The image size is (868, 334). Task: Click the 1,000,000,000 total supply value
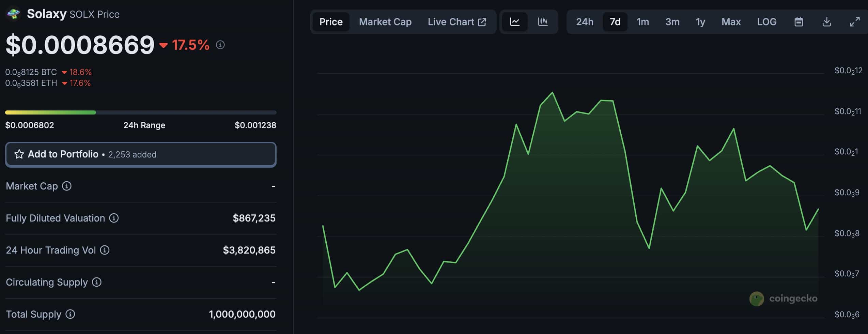click(x=242, y=314)
